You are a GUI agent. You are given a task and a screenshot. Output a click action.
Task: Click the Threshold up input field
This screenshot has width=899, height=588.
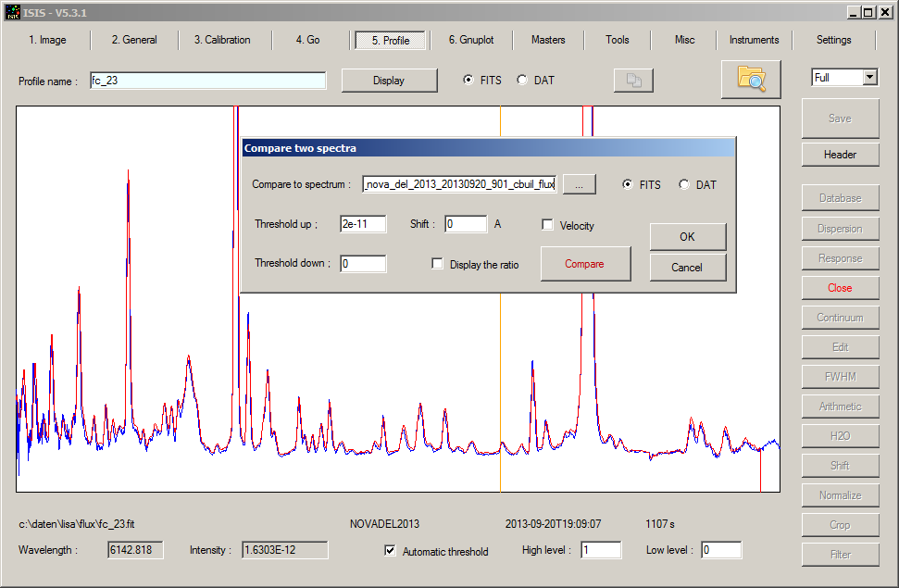(363, 224)
